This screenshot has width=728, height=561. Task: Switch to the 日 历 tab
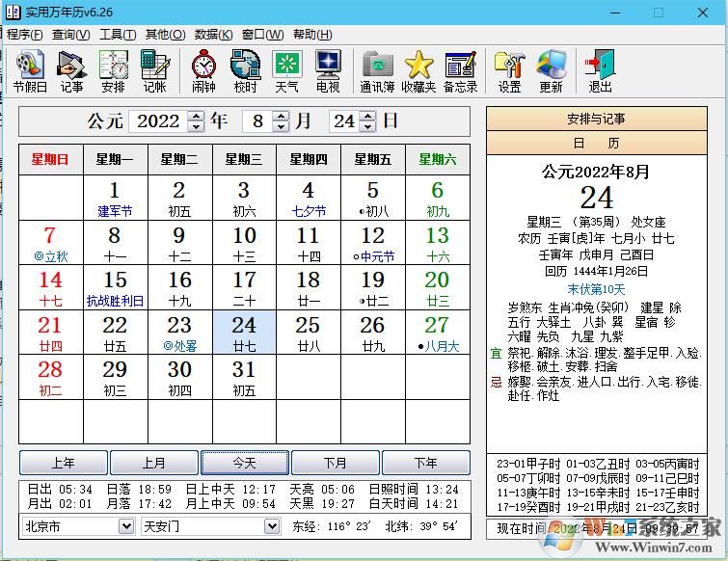coord(597,143)
